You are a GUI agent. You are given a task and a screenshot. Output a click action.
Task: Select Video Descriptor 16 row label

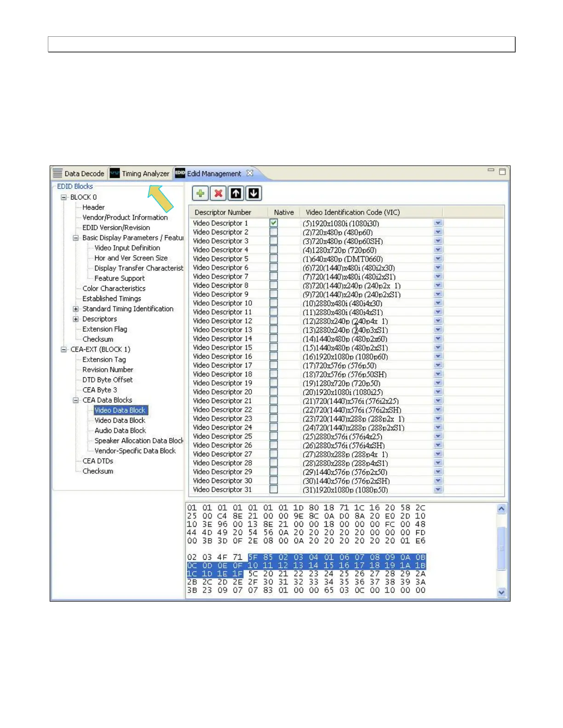[223, 356]
